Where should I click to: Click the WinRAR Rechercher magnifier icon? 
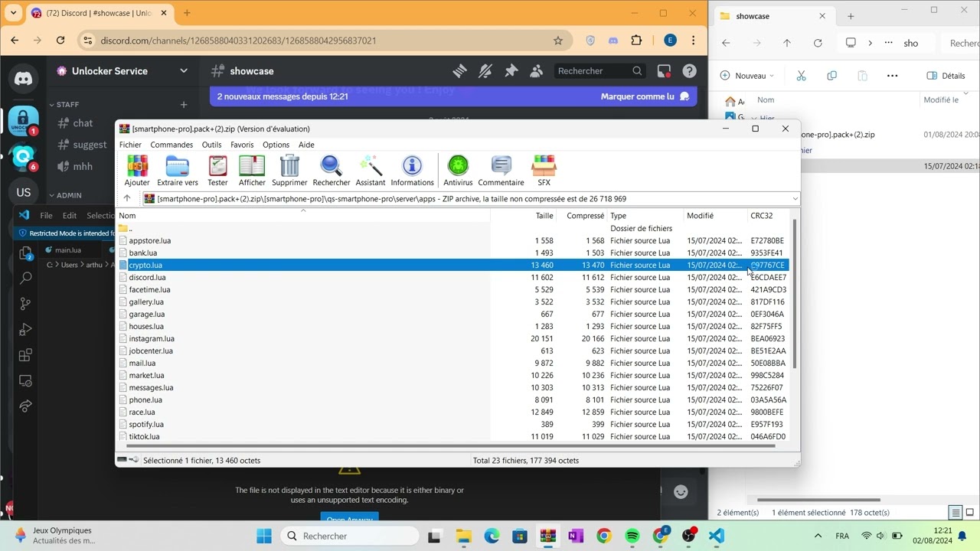(x=332, y=171)
